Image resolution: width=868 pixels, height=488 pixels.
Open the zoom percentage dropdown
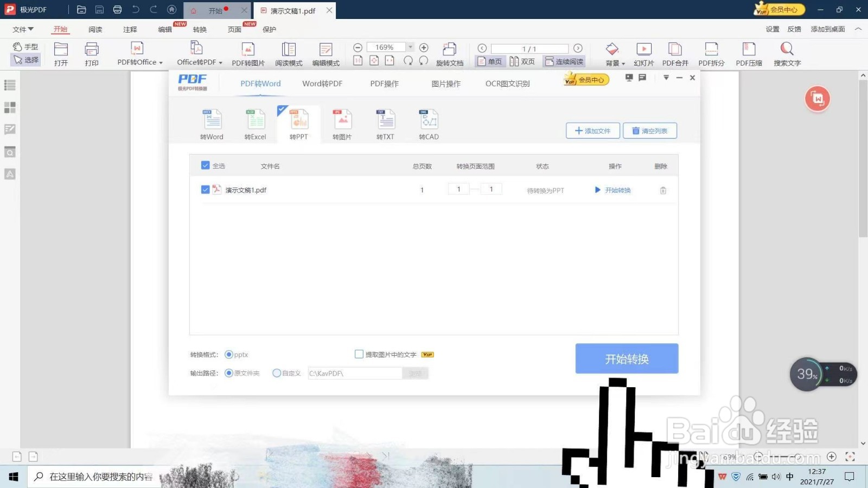[411, 47]
